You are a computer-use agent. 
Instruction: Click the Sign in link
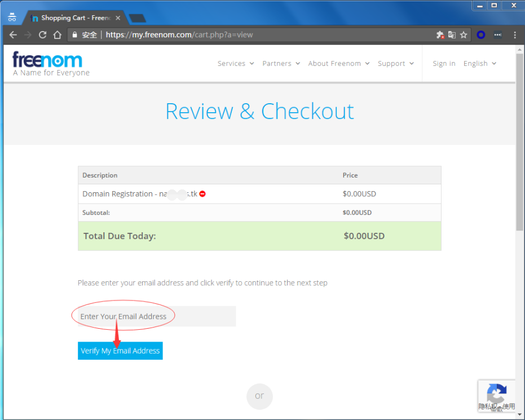(x=444, y=64)
